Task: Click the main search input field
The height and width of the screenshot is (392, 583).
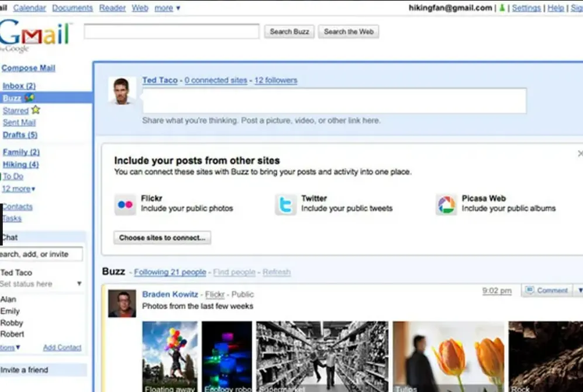Action: coord(171,32)
